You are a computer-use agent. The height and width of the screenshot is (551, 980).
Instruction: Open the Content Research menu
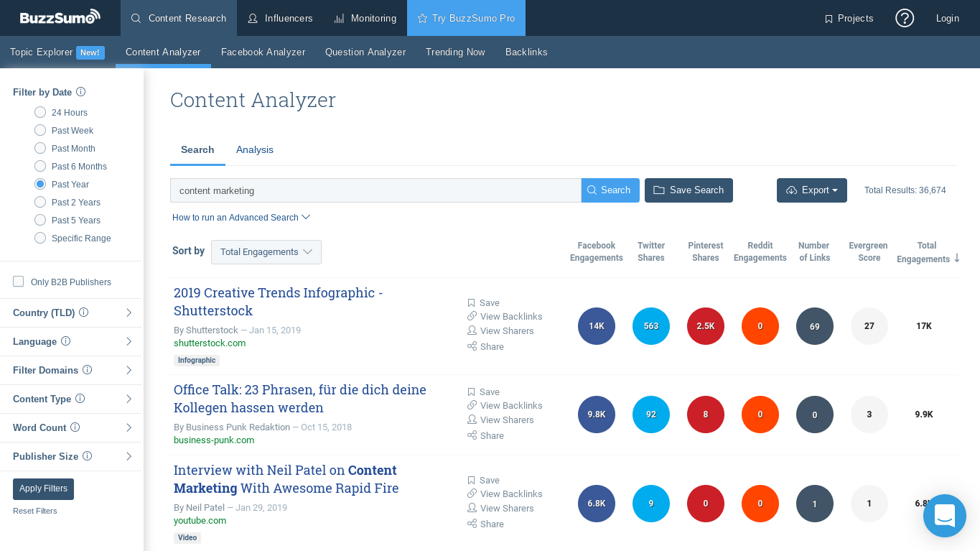click(x=179, y=18)
